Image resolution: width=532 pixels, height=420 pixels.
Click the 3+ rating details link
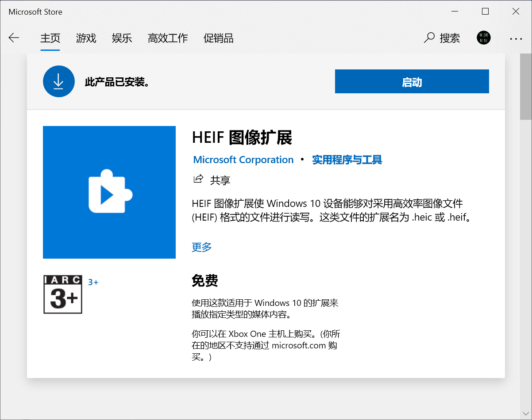(x=93, y=282)
